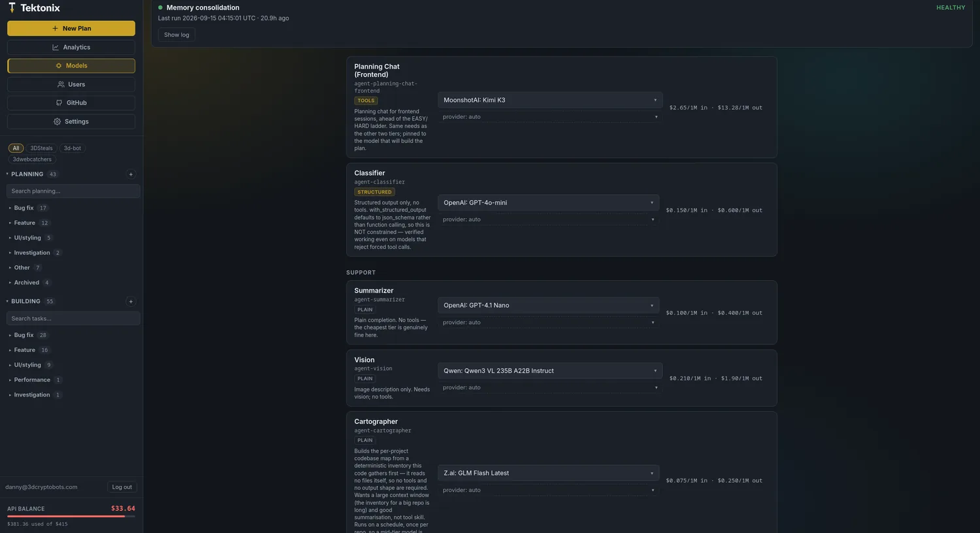Click the green Memory consolidation status dot

[x=161, y=8]
